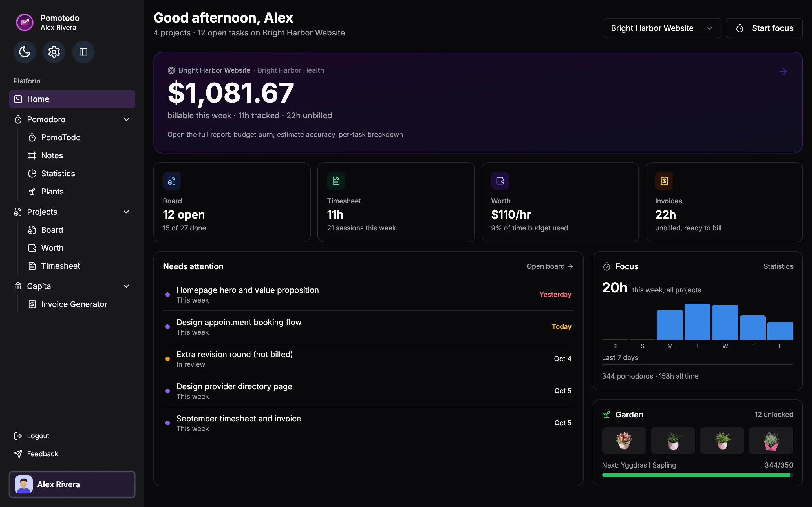Select the first succulent plant thumbnail

[624, 440]
